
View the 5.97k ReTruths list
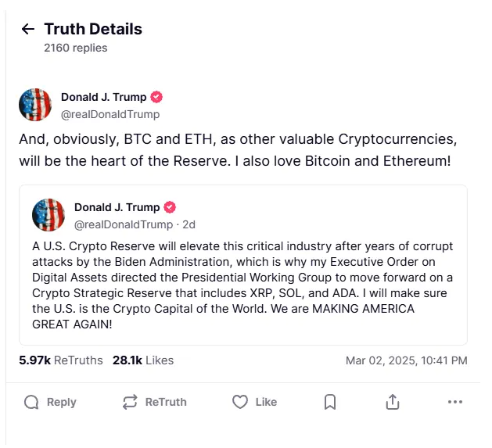coord(61,360)
